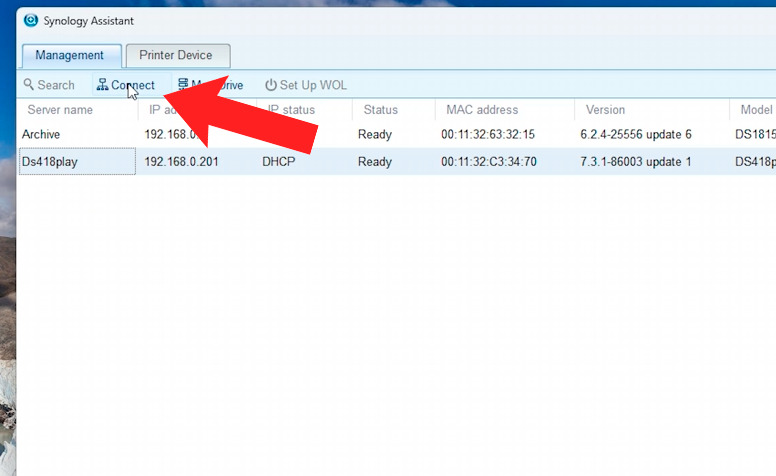
Task: Switch to the Management tab
Action: point(72,55)
